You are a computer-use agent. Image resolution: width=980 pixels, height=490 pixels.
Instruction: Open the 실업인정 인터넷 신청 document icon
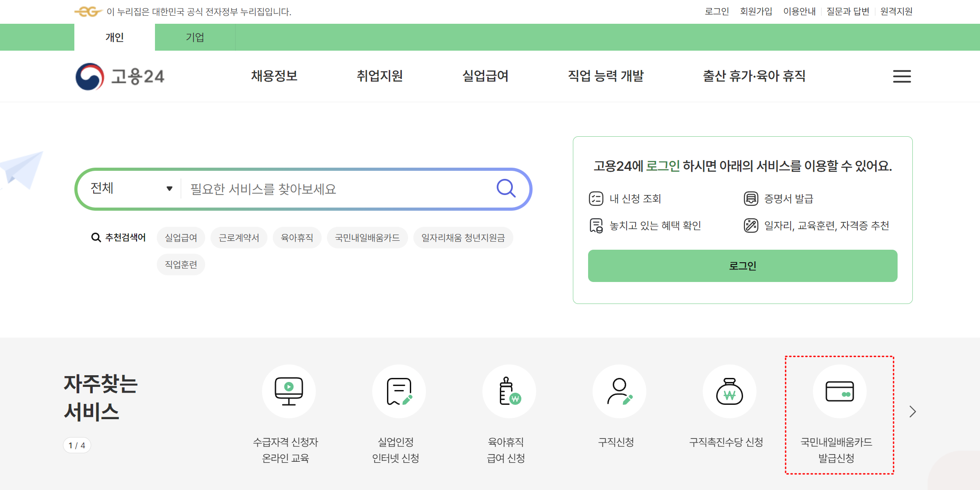pyautogui.click(x=399, y=391)
